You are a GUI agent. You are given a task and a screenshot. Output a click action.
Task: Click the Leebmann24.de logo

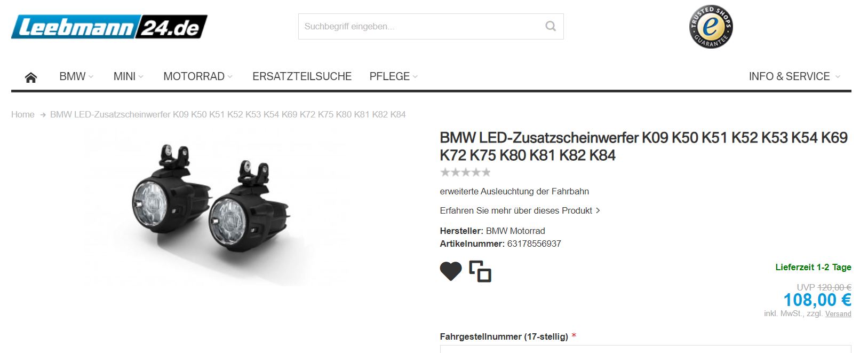(x=109, y=27)
